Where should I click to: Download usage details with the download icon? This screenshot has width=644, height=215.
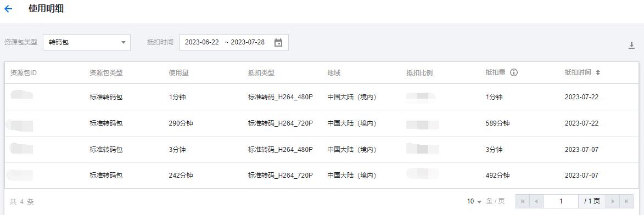(632, 46)
